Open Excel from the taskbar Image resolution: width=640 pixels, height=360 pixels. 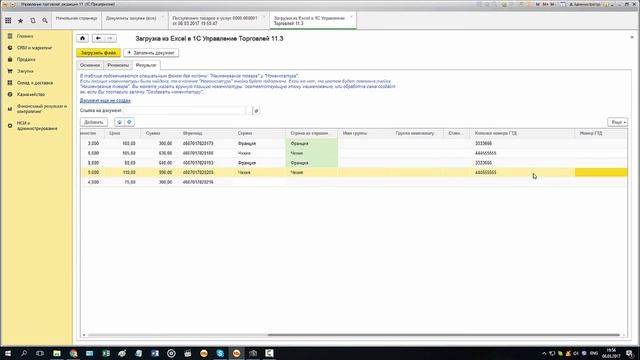click(x=106, y=353)
